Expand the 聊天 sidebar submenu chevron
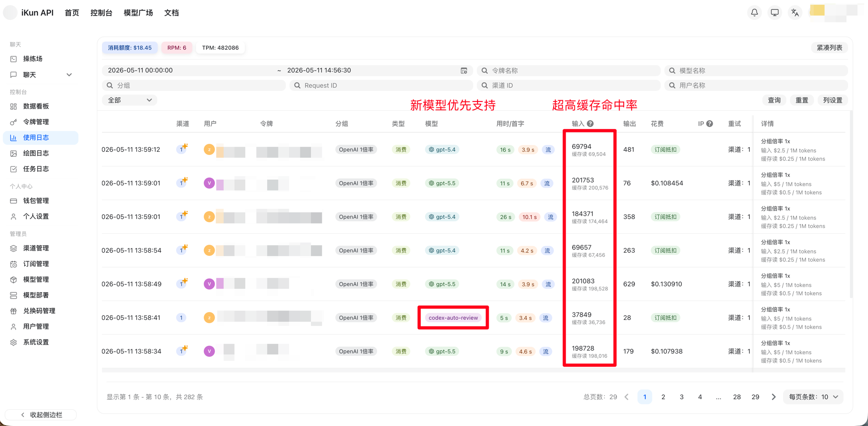Screen dimensions: 868x426 [69, 75]
